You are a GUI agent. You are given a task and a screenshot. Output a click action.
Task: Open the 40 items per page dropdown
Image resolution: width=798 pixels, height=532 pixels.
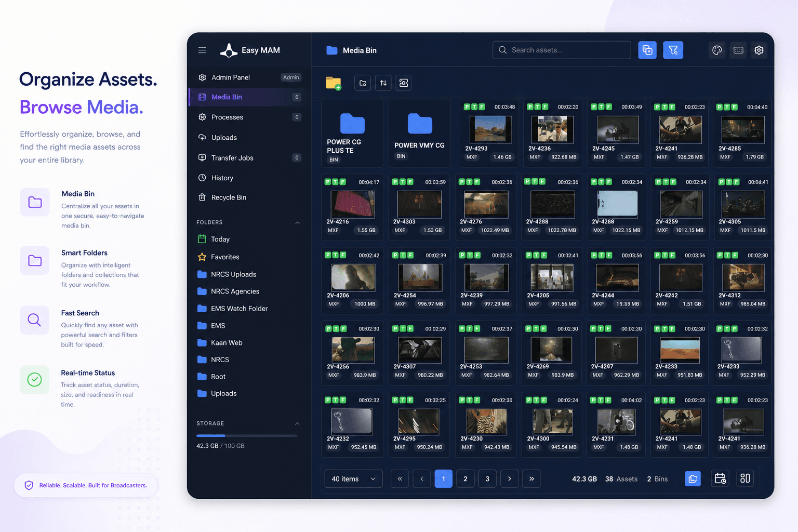pyautogui.click(x=353, y=479)
